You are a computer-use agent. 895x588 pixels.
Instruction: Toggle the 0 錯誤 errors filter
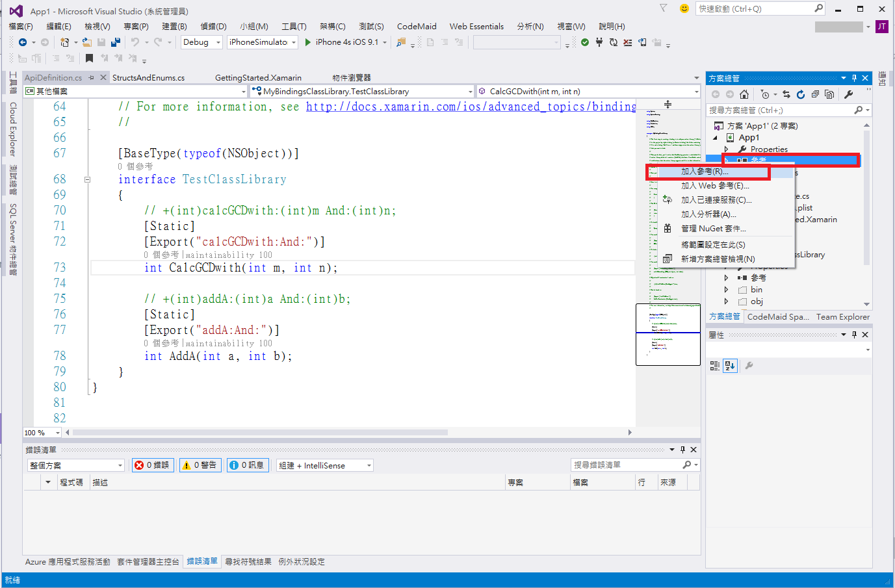pos(153,465)
